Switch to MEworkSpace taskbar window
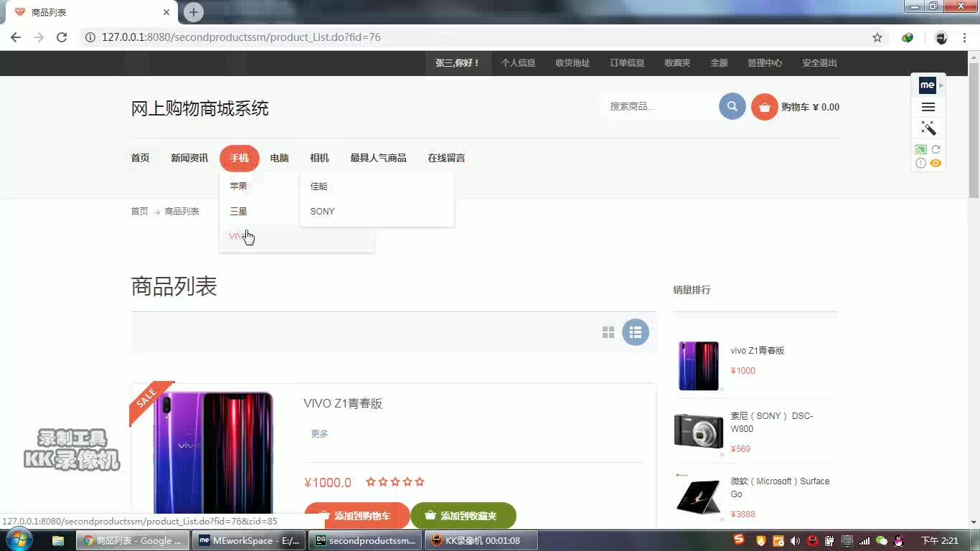Viewport: 980px width, 551px height. pos(250,540)
